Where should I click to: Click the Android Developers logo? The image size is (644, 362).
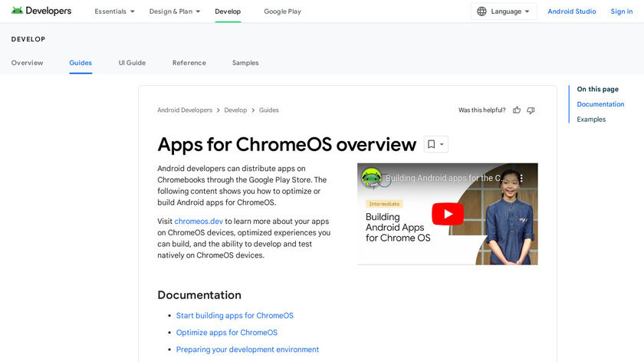41,12
